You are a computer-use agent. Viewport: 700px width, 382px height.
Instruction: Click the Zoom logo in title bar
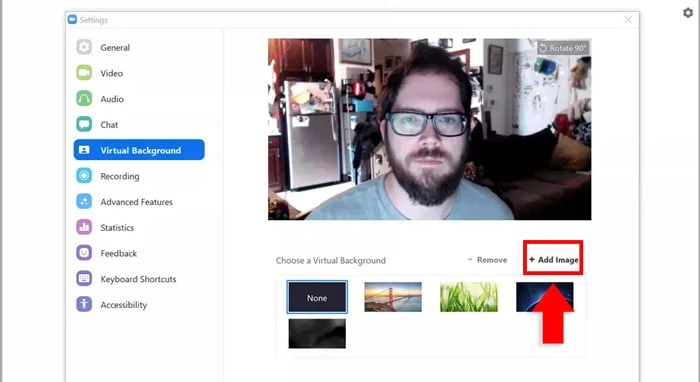click(72, 20)
